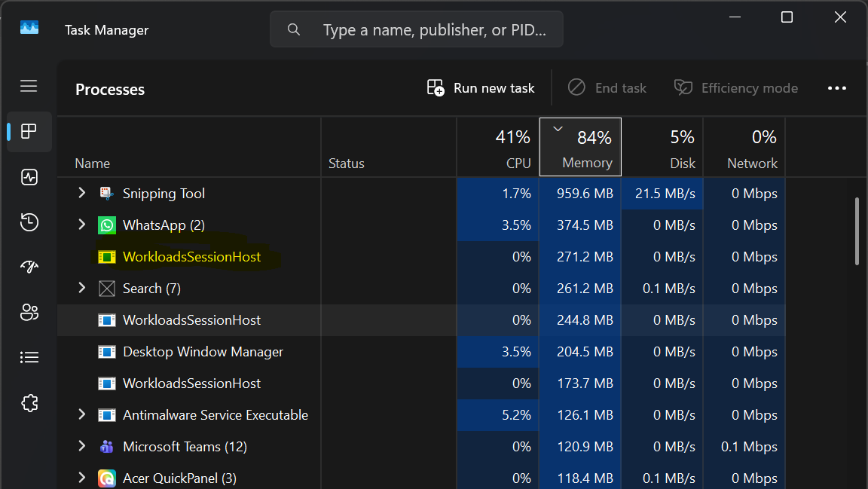Expand the WhatsApp process group

(82, 225)
